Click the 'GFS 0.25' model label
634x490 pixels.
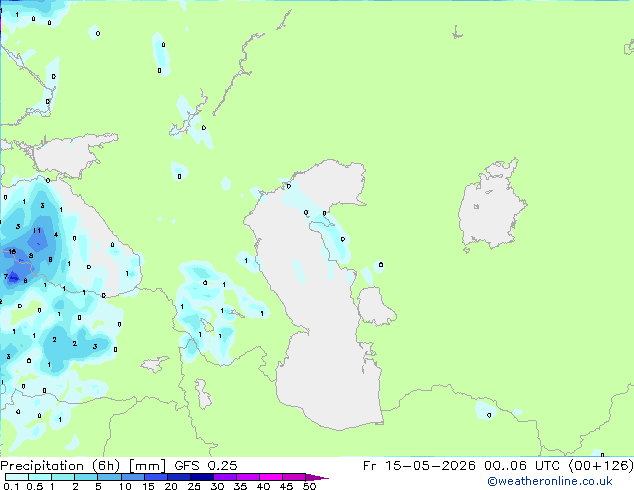(x=206, y=466)
